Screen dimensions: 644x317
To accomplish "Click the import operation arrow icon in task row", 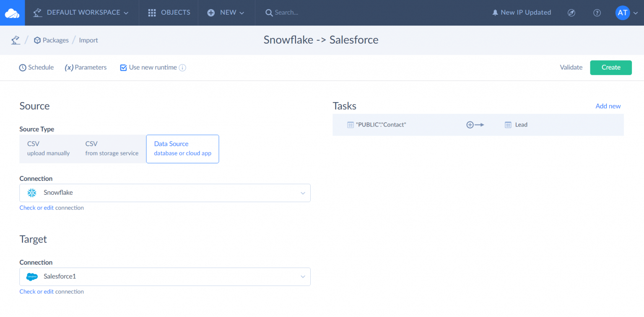I will 475,125.
